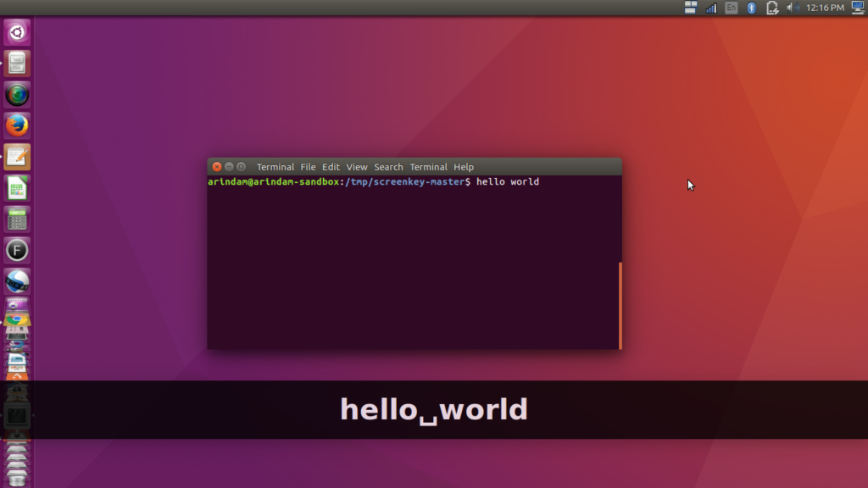Screen dimensions: 868x488
Task: Open the View menu in Terminal
Action: point(357,167)
